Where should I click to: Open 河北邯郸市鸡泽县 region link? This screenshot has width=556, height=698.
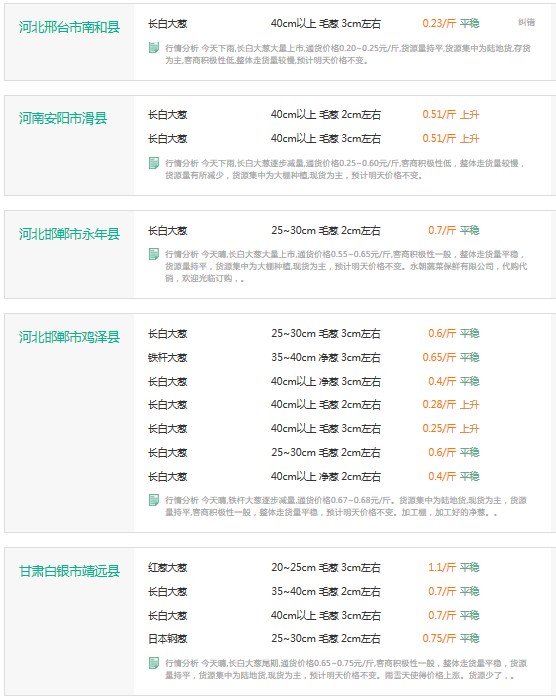coord(69,337)
